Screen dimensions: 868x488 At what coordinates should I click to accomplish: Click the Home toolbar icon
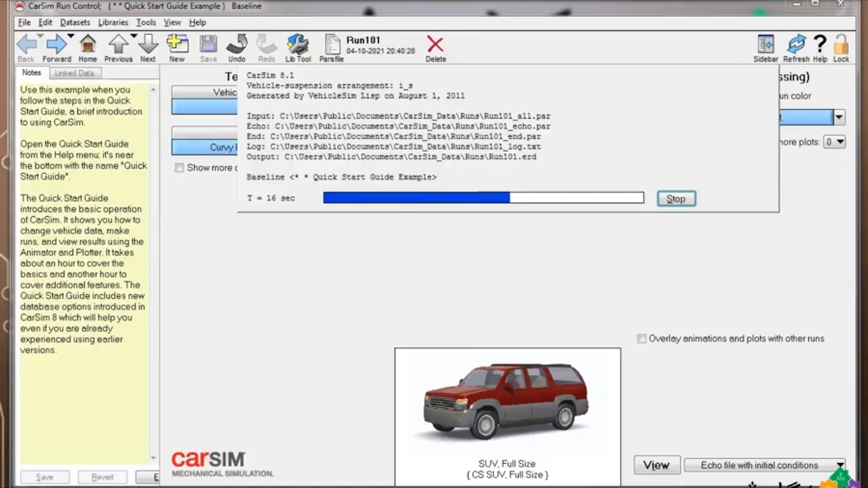click(x=87, y=46)
